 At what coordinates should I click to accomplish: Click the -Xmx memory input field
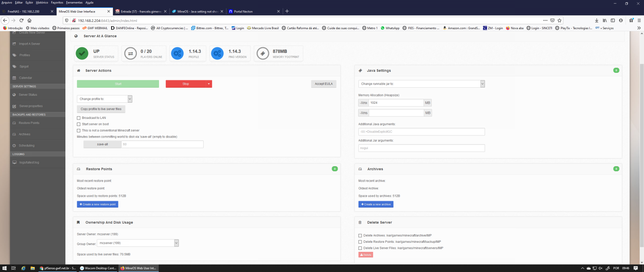(396, 103)
